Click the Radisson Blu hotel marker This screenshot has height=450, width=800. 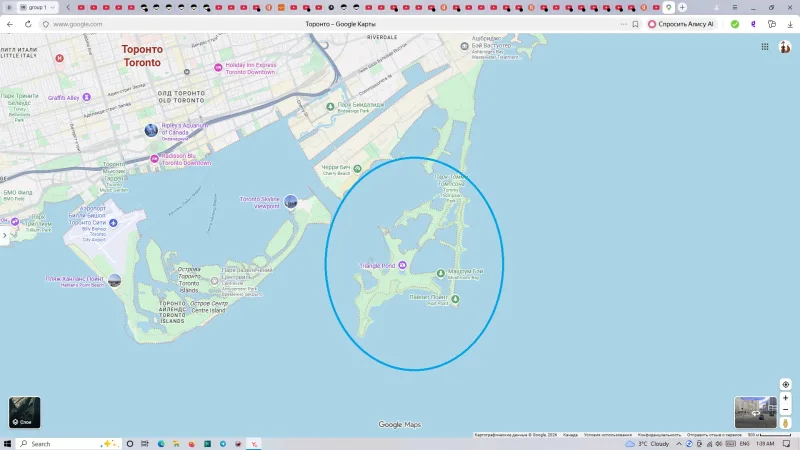[x=154, y=159]
